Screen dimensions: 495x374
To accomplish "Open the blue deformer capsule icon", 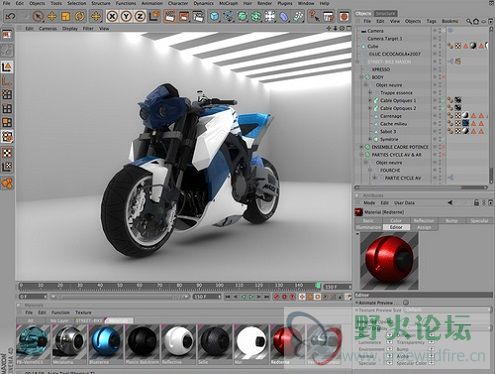I will click(x=284, y=16).
